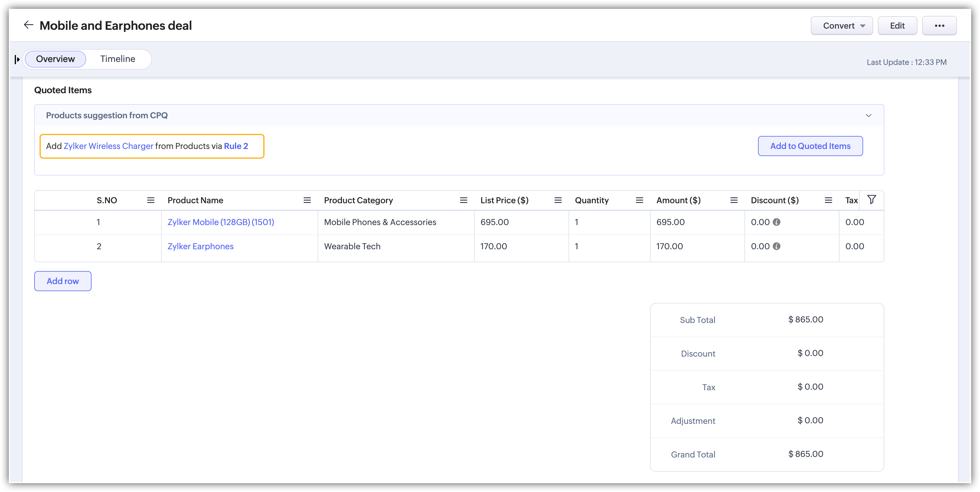Collapse Products suggestion from CPQ section
This screenshot has width=980, height=492.
coord(868,116)
